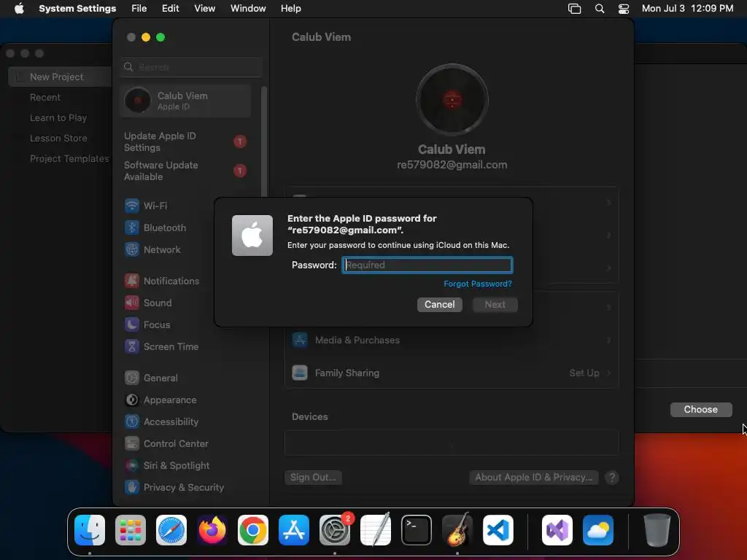Click Choose button in GarageBand window
747x560 pixels.
pos(701,410)
